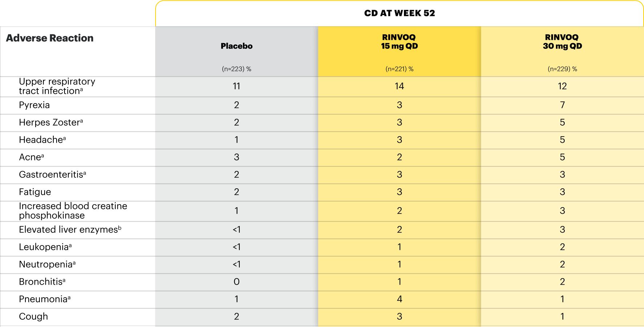
Task: Click the Leukopenia row label
Action: click(45, 247)
